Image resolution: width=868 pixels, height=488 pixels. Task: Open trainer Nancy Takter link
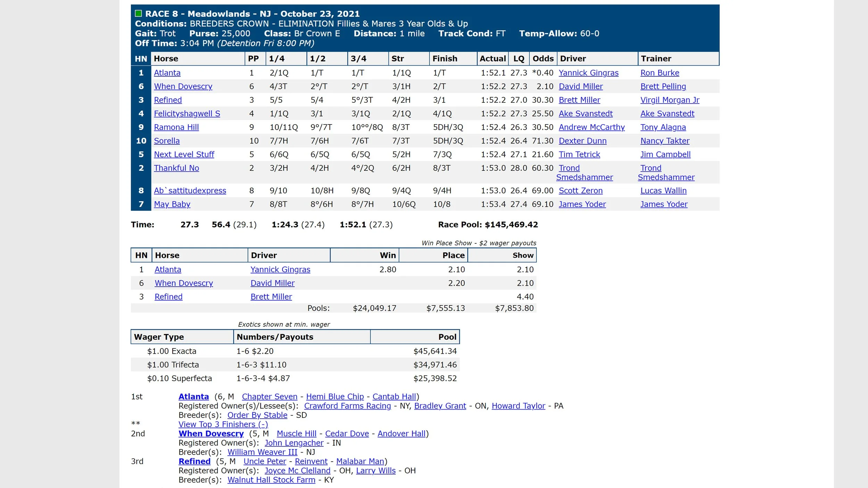(x=665, y=141)
